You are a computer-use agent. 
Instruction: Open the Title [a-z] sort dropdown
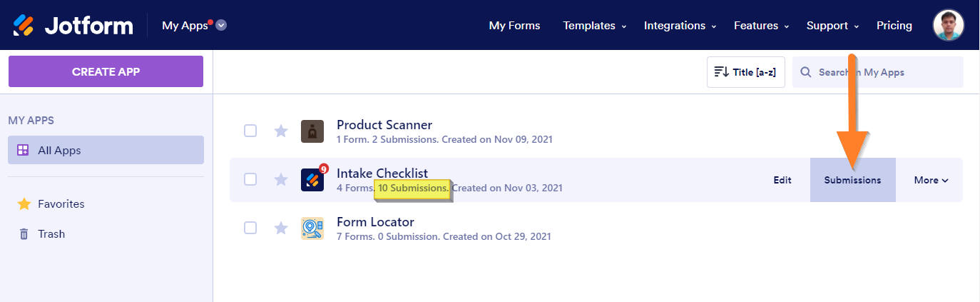[745, 72]
